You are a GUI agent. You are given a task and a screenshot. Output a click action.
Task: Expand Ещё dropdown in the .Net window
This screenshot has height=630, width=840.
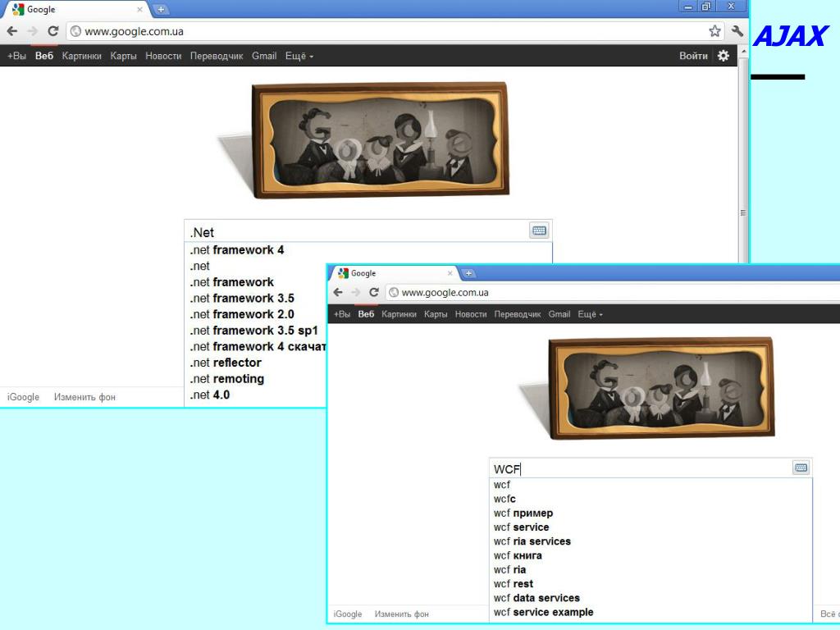299,56
